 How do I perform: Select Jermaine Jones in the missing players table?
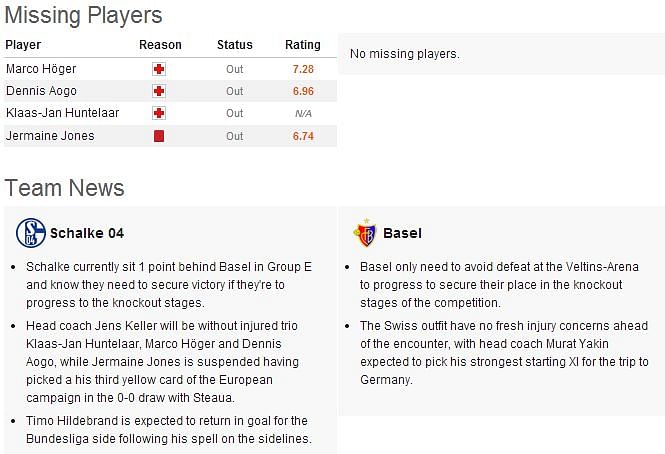pyautogui.click(x=50, y=136)
